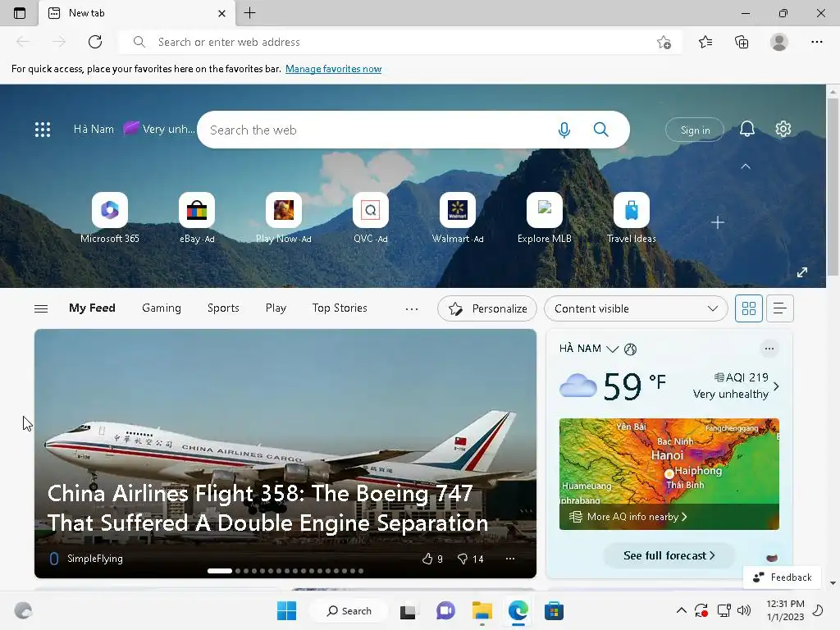The height and width of the screenshot is (630, 840).
Task: Select the My Feed tab
Action: click(x=92, y=308)
